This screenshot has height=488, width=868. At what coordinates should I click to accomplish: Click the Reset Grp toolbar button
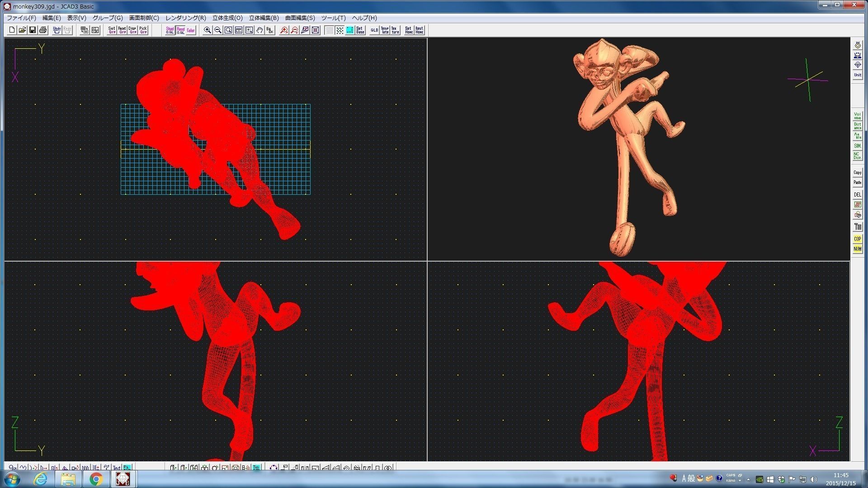[122, 30]
